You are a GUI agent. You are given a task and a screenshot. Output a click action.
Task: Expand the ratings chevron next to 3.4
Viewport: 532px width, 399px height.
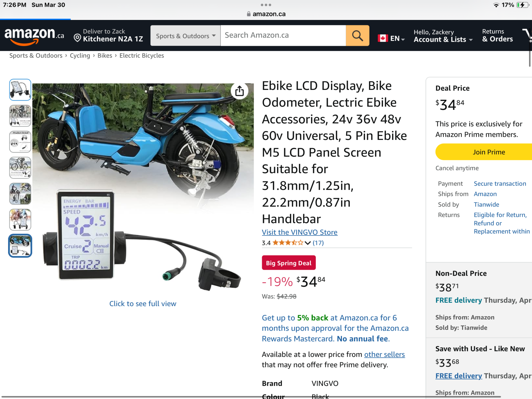[307, 243]
